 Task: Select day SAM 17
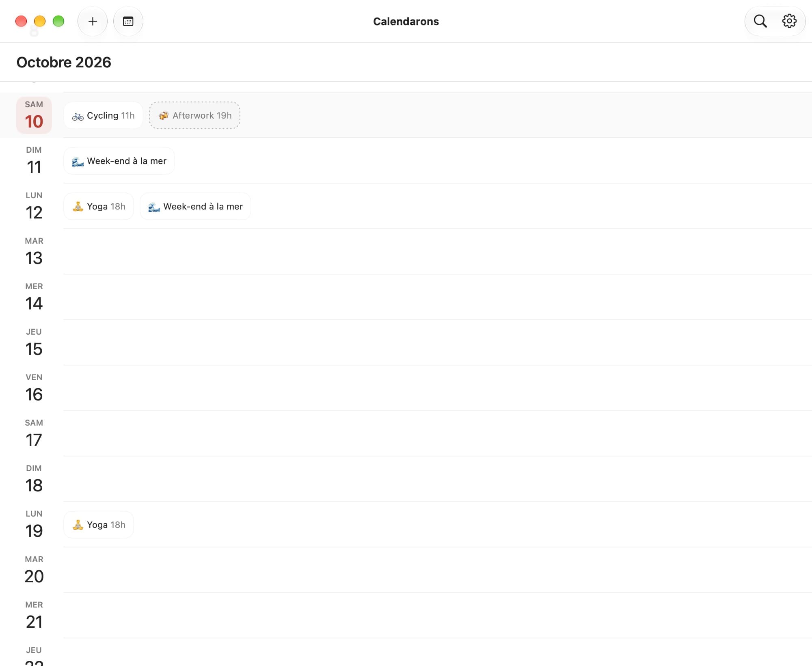pos(34,434)
